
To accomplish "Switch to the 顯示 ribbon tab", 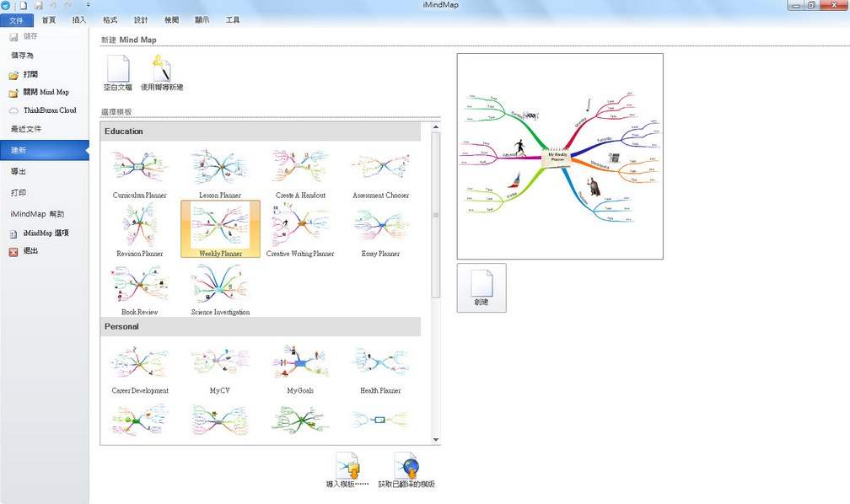I will pos(202,20).
